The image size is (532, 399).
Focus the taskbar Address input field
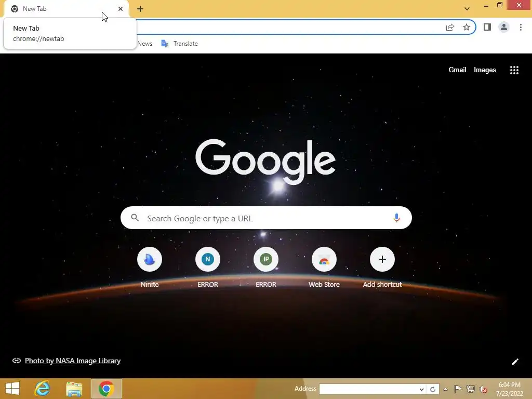[x=368, y=389]
